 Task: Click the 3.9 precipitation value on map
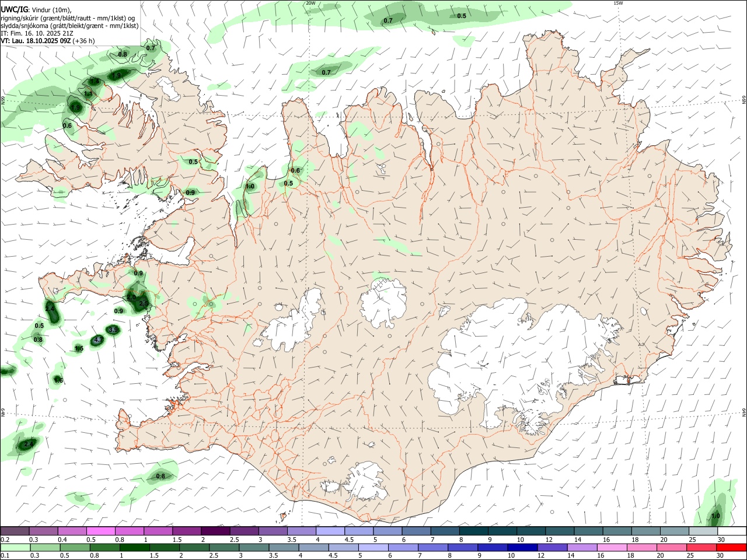tap(113, 330)
